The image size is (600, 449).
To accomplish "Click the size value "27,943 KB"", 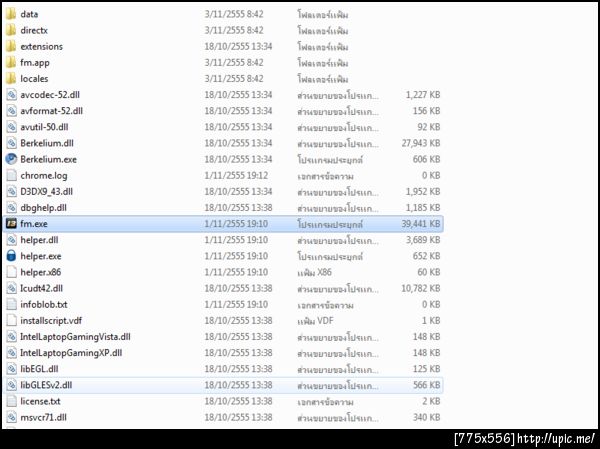I will 421,143.
